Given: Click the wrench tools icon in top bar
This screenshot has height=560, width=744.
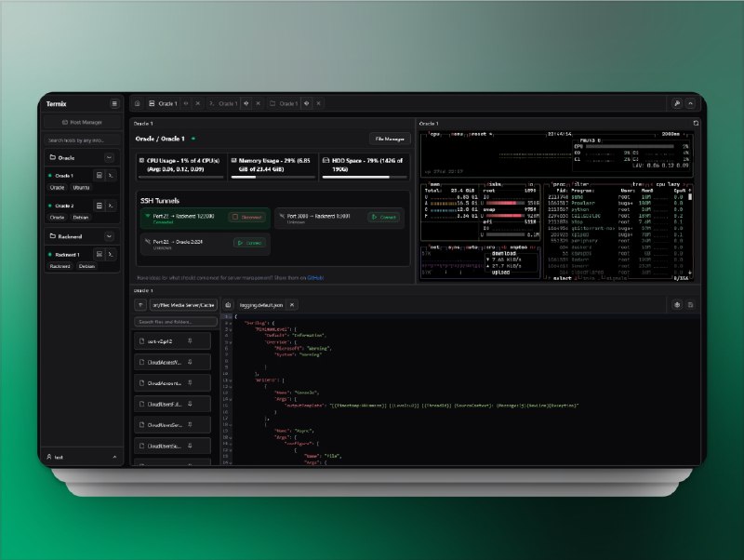Looking at the screenshot, I should pos(677,103).
